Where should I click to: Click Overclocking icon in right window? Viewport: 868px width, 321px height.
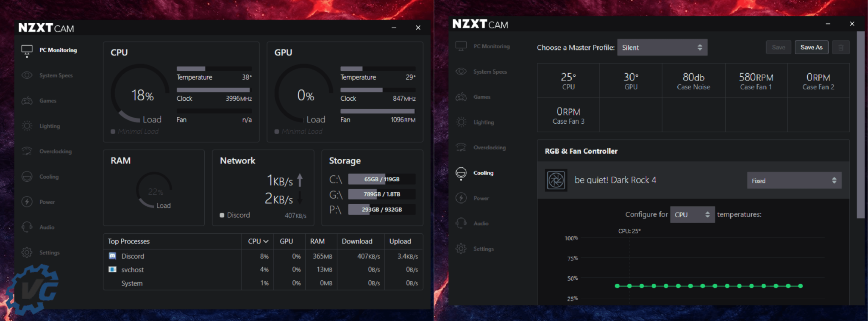coord(461,147)
